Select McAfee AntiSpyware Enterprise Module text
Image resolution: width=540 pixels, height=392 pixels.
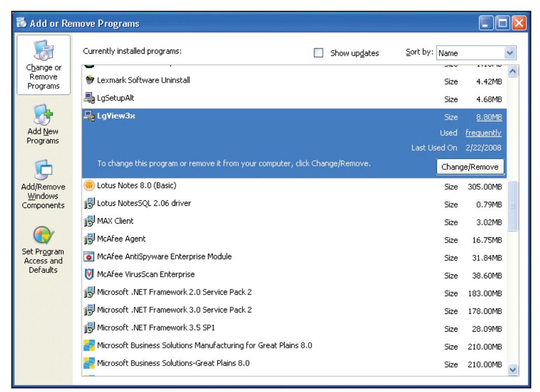click(164, 257)
